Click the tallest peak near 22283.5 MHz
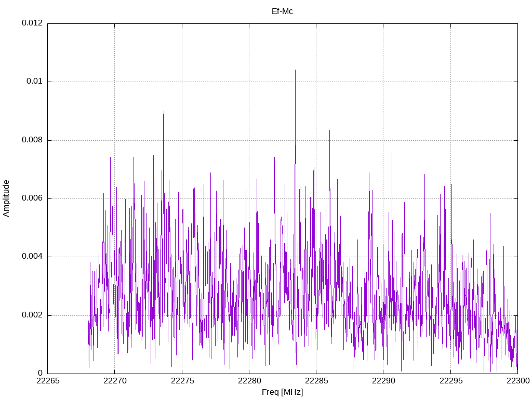The height and width of the screenshot is (399, 532). (x=295, y=70)
